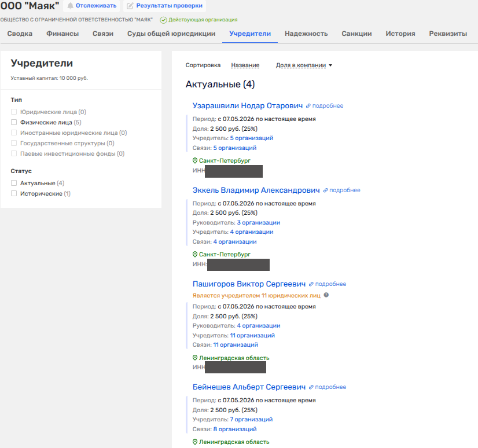Click location pin icon under Узарашвили card
This screenshot has width=478, height=448.
[195, 160]
